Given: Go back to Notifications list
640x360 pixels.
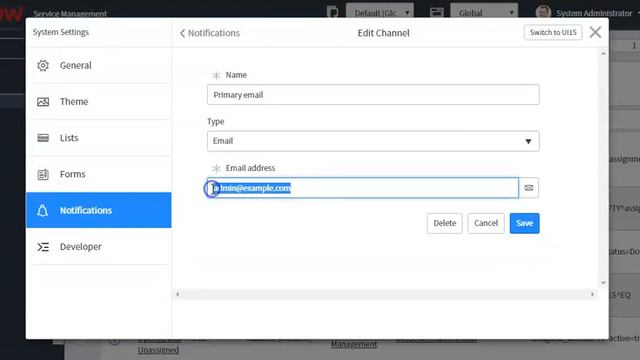Looking at the screenshot, I should coord(209,33).
